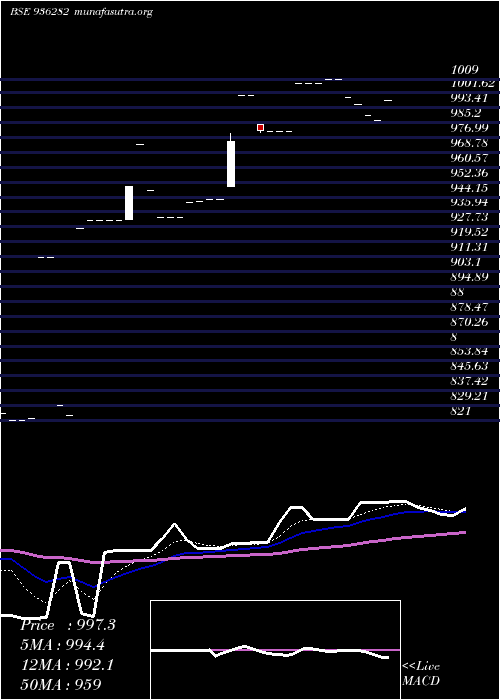
Task: Click the 'BSE 936282 munafasutra.org' title text
Action: coord(82,12)
